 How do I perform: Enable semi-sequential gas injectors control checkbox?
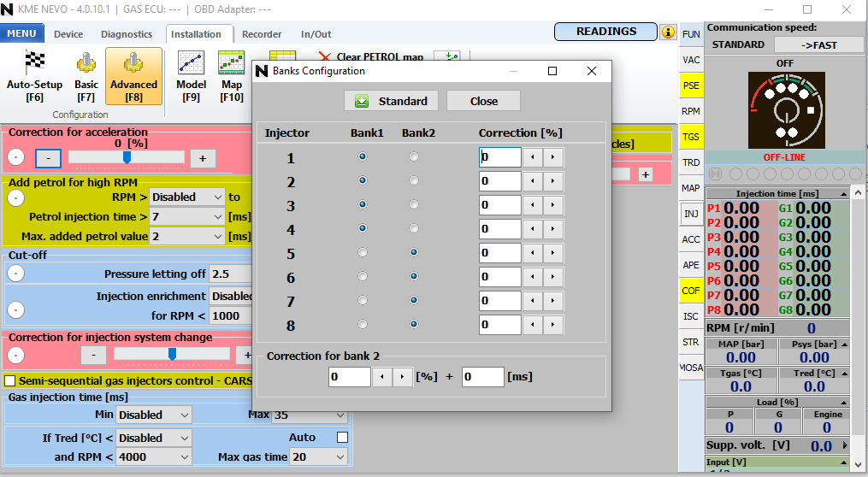point(10,380)
